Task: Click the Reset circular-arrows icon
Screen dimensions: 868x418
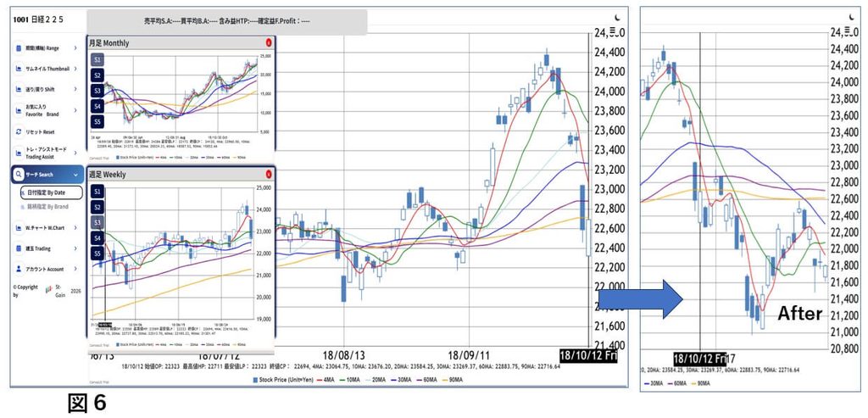Action: tap(19, 131)
